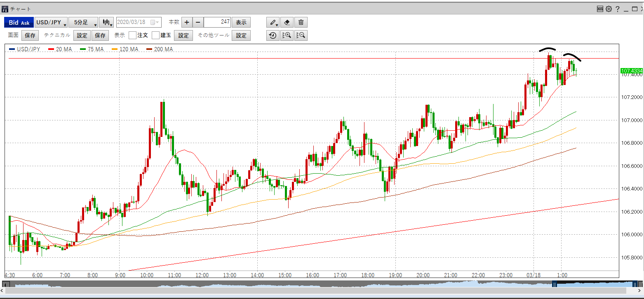Viewport: 644px width, 299px height.
Task: Enable the 建玉 positions display checkbox
Action: point(155,35)
